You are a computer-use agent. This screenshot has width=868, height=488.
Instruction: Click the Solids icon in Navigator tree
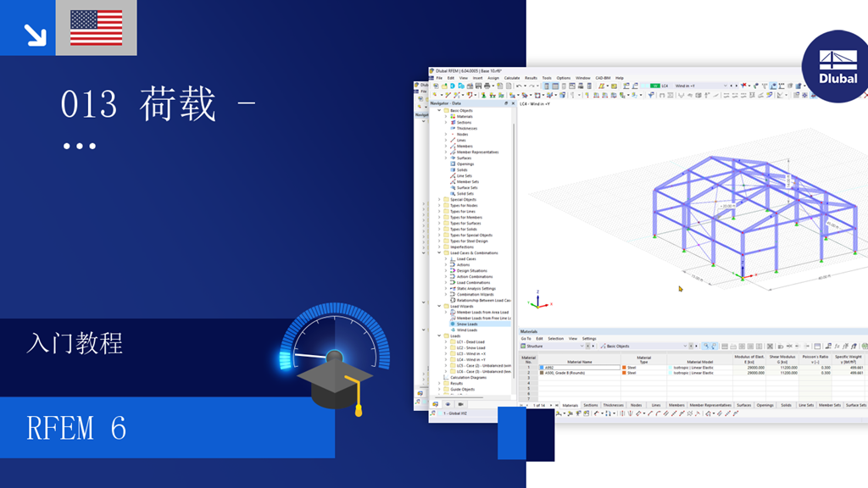click(453, 169)
